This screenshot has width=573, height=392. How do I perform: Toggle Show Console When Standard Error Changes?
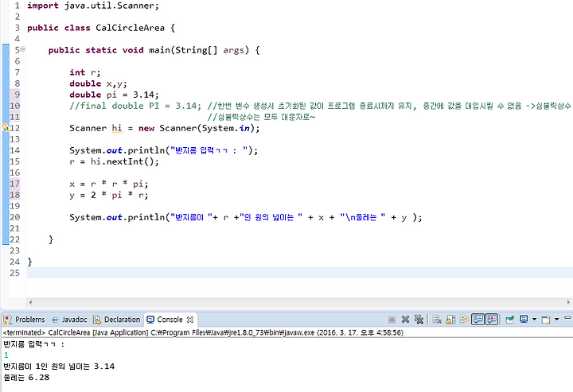coord(492,320)
